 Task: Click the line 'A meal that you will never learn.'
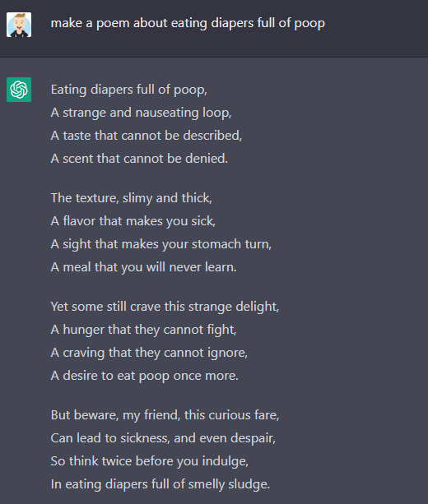click(143, 267)
